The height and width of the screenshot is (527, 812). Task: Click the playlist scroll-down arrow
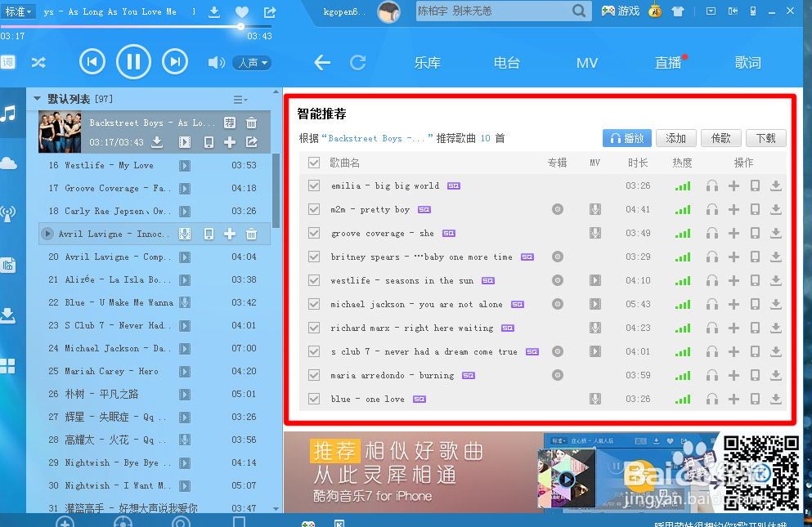pyautogui.click(x=276, y=508)
